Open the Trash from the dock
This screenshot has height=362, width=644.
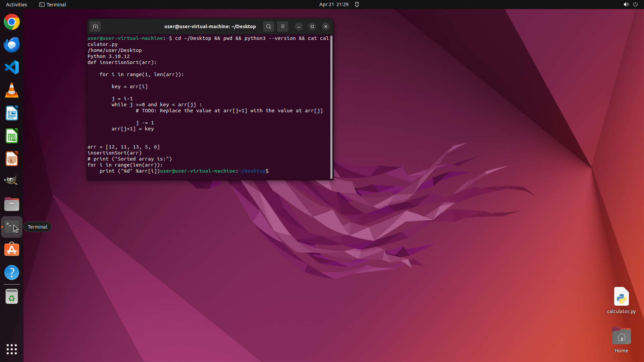pos(12,297)
